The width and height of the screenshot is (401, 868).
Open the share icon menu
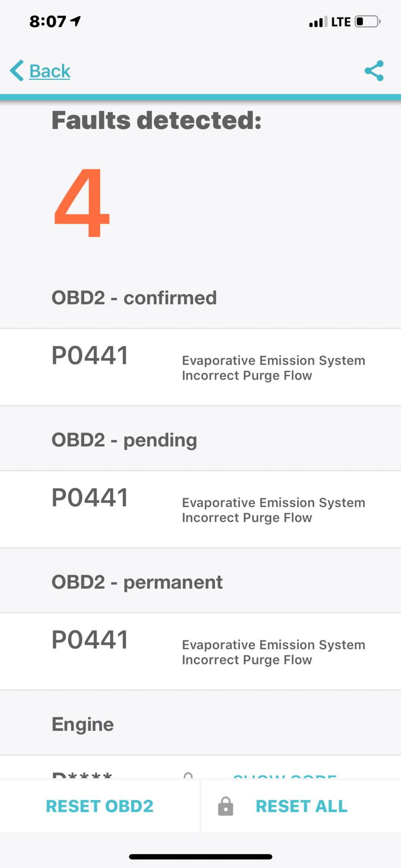[374, 71]
